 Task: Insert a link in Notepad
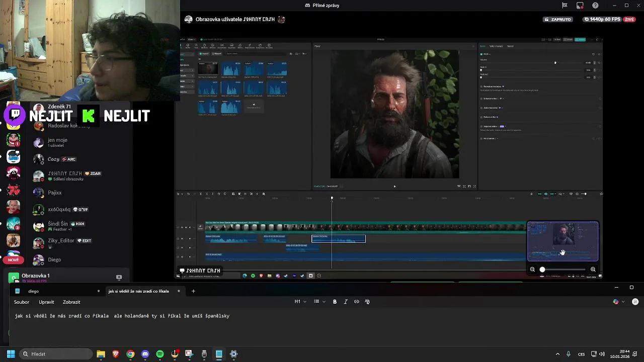point(356,302)
